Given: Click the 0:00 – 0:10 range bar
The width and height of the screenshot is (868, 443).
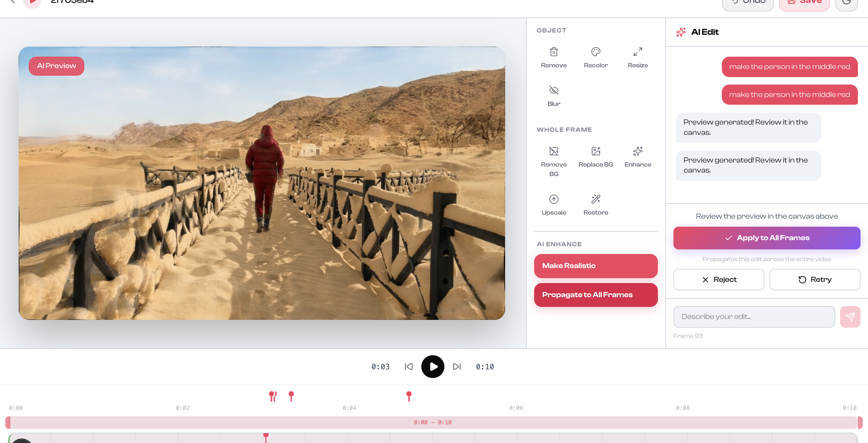Looking at the screenshot, I should [433, 423].
